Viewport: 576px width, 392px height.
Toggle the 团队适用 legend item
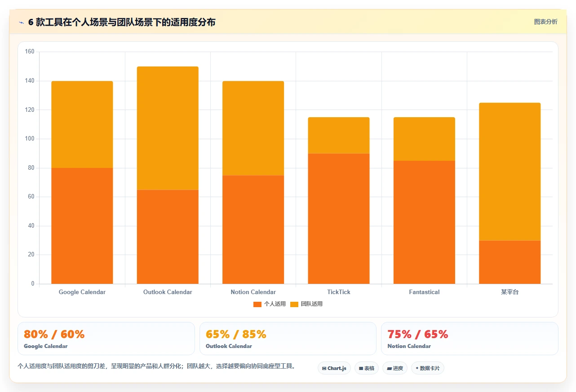click(306, 304)
